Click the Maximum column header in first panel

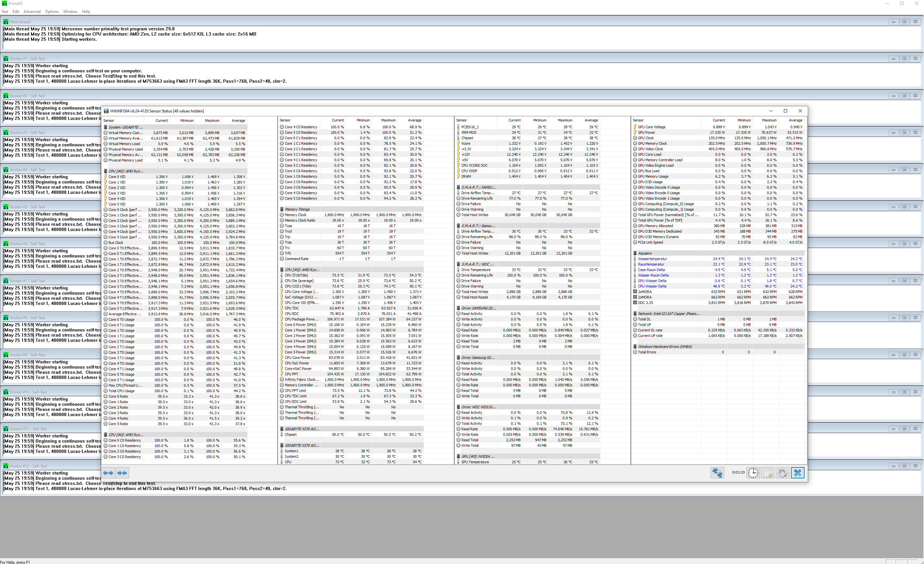[212, 120]
